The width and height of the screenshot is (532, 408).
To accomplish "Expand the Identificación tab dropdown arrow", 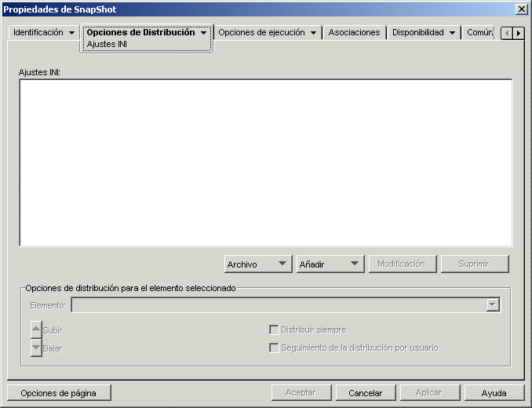I will click(71, 33).
